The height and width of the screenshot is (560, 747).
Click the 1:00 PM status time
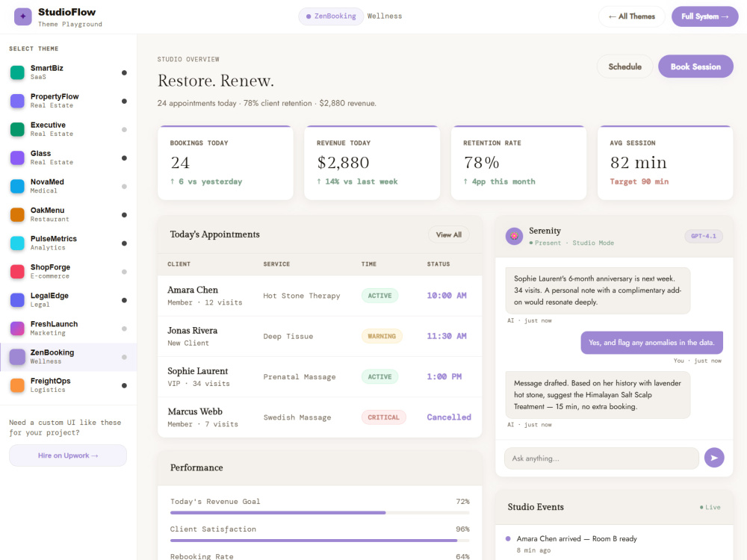click(x=444, y=376)
